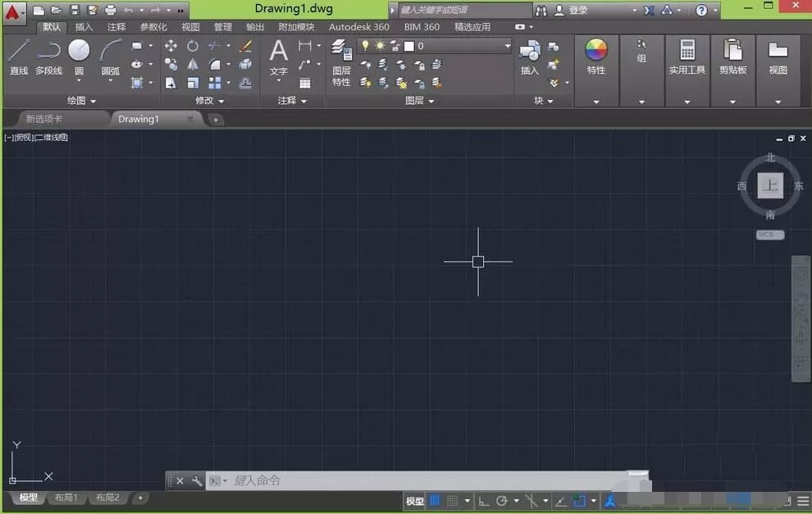
Task: Use the Erase tool
Action: [245, 46]
